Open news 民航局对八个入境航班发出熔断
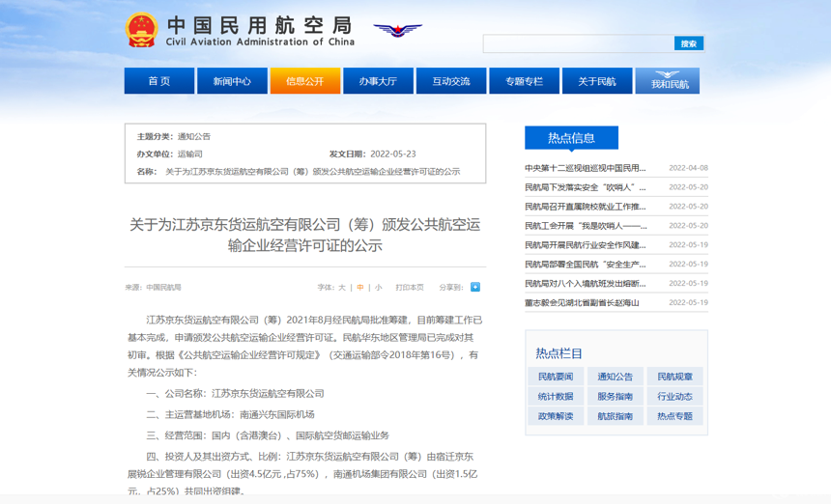Image resolution: width=831 pixels, height=504 pixels. [x=586, y=283]
